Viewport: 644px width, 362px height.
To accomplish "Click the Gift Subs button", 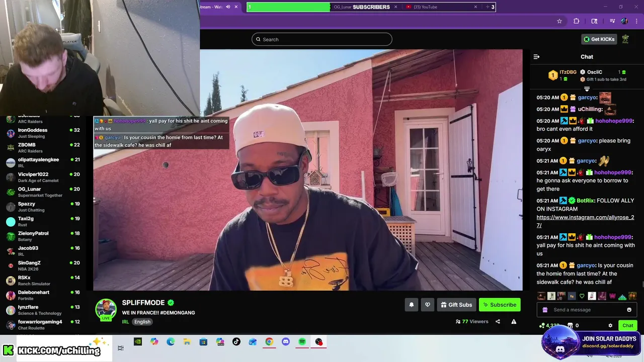I will (x=456, y=305).
